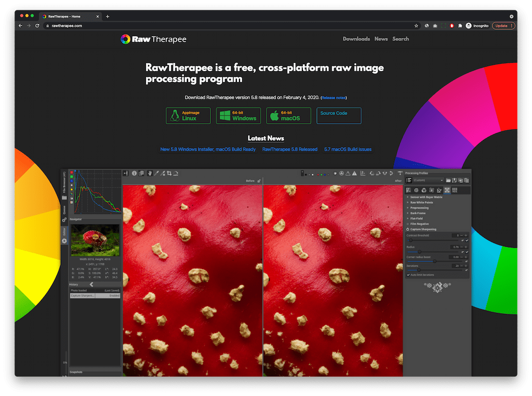Click the Release notes link
The image size is (532, 396).
click(x=334, y=97)
